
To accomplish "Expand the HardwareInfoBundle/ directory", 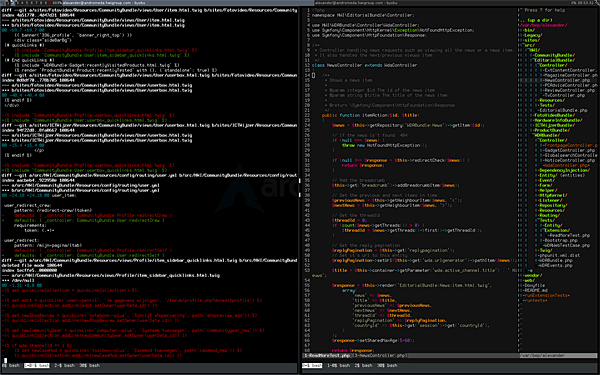I will [x=557, y=120].
